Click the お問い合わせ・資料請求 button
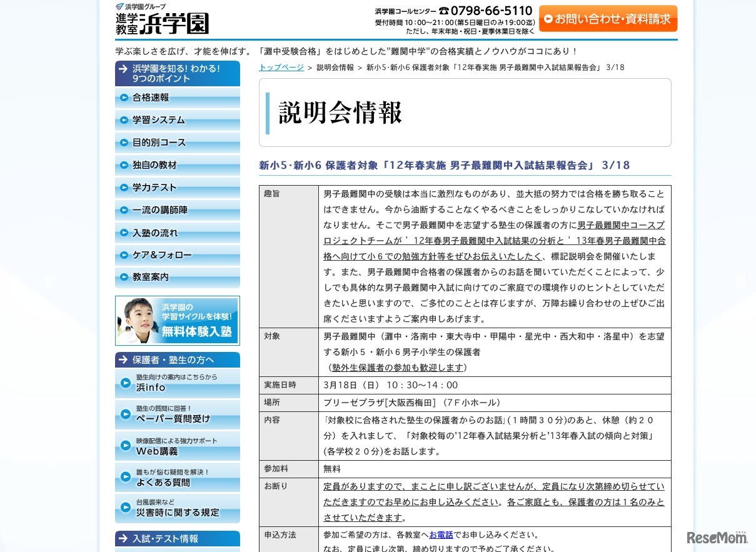Image resolution: width=756 pixels, height=552 pixels. click(x=608, y=19)
